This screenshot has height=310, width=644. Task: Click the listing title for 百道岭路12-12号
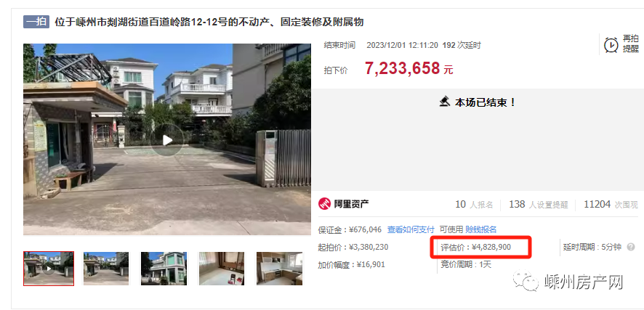pyautogui.click(x=209, y=22)
